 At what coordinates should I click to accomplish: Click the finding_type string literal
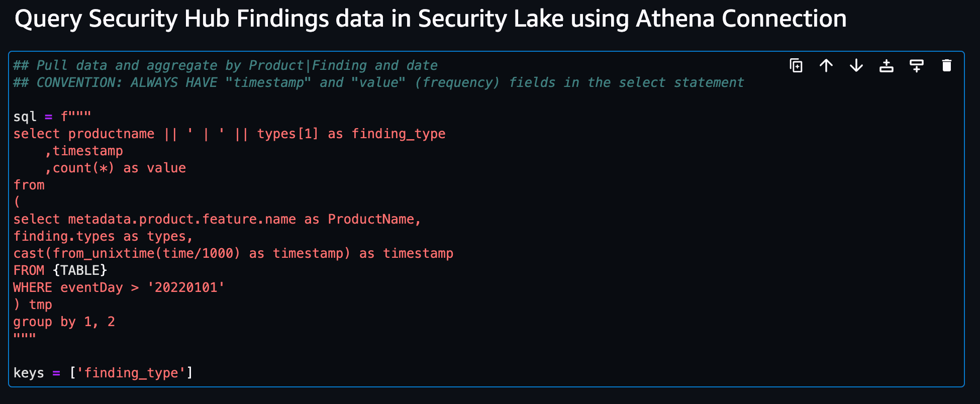click(x=133, y=373)
